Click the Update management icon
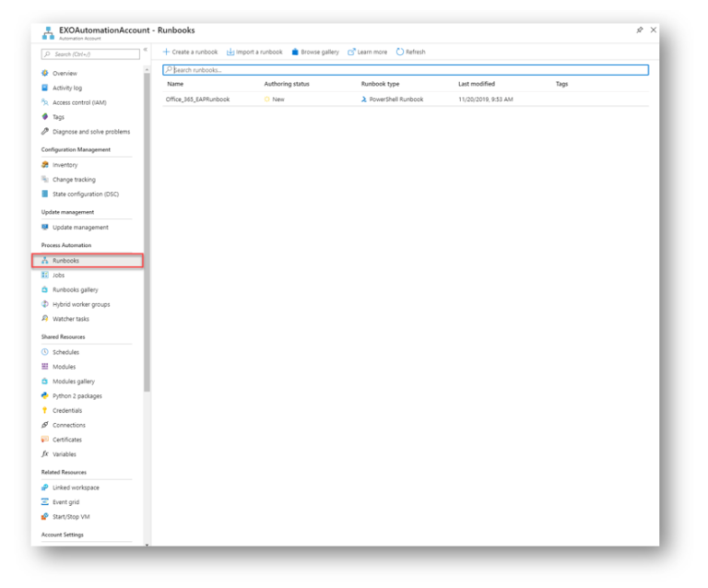Image resolution: width=708 pixels, height=588 pixels. 44,227
